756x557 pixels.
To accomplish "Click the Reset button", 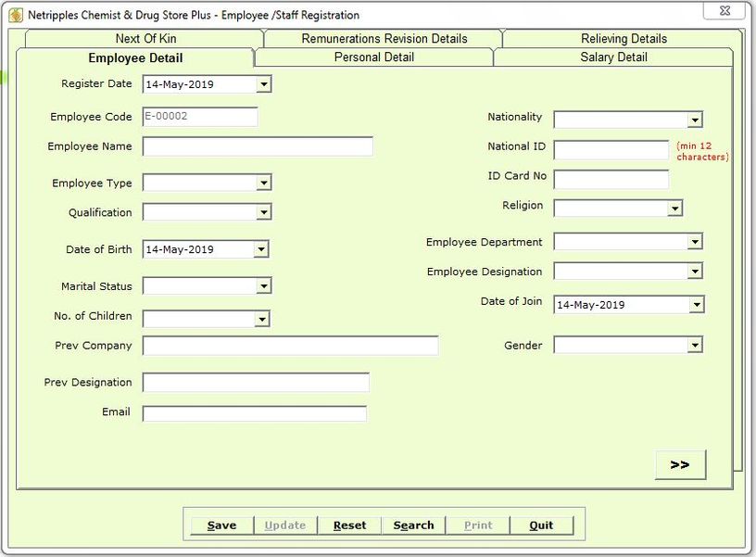I will pos(349,525).
